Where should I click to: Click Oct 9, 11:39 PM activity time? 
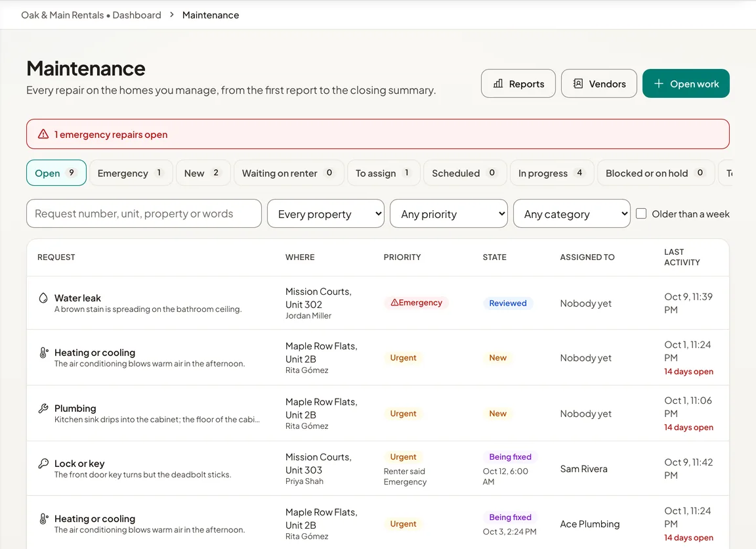tap(688, 303)
